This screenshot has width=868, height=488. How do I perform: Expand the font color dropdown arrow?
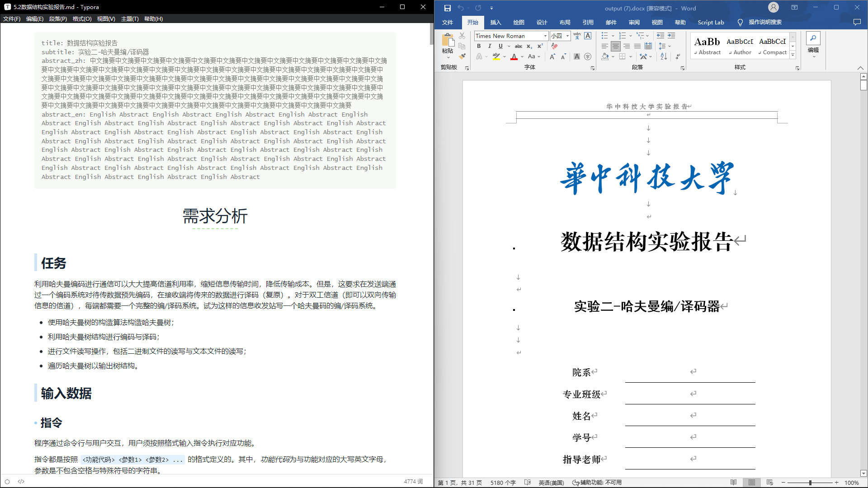(522, 57)
